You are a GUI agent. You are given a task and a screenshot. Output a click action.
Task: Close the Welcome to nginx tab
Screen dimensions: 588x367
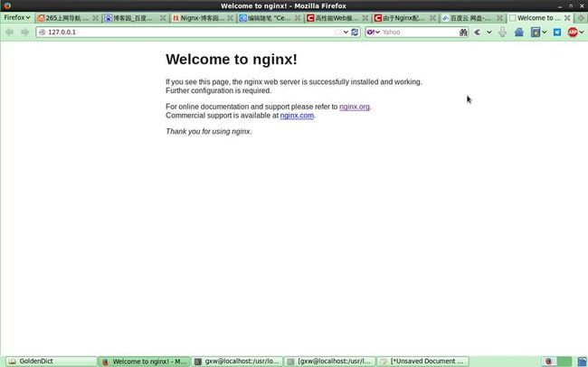click(567, 18)
